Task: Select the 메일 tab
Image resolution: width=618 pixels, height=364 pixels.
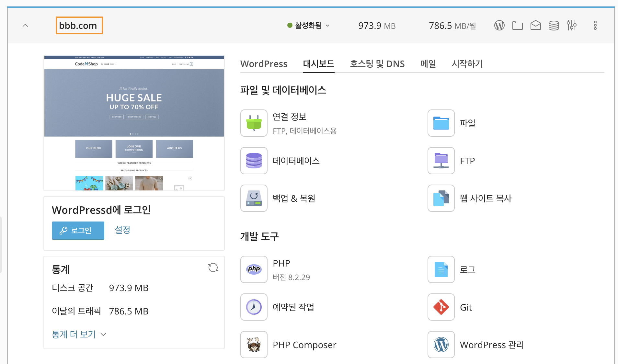Action: (x=428, y=64)
